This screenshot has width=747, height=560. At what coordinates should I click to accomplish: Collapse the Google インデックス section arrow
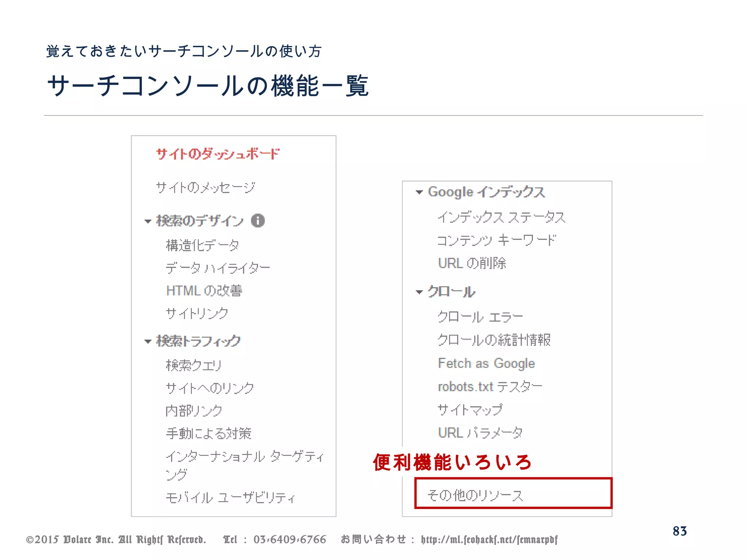pos(419,192)
